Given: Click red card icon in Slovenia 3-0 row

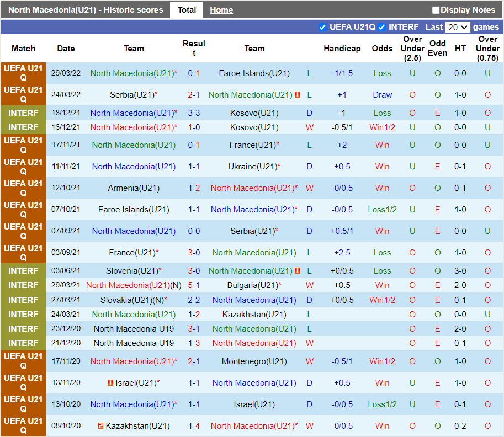Looking at the screenshot, I should [298, 271].
